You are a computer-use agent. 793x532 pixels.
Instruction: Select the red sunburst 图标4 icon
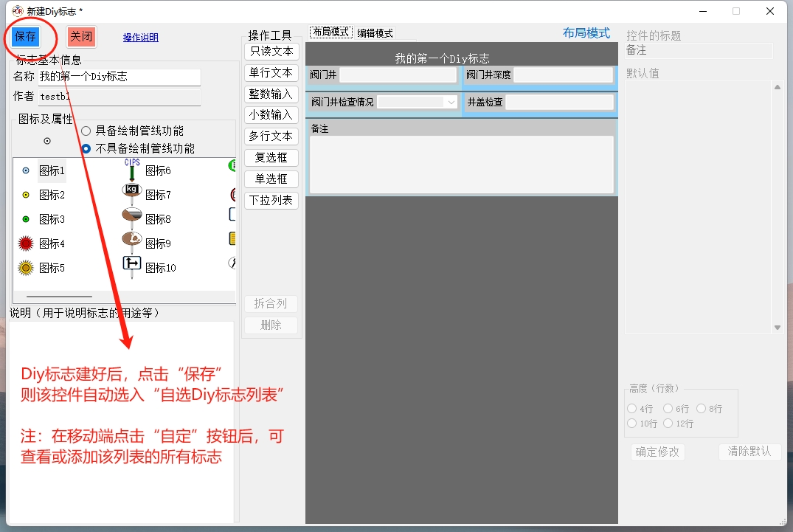coord(27,243)
